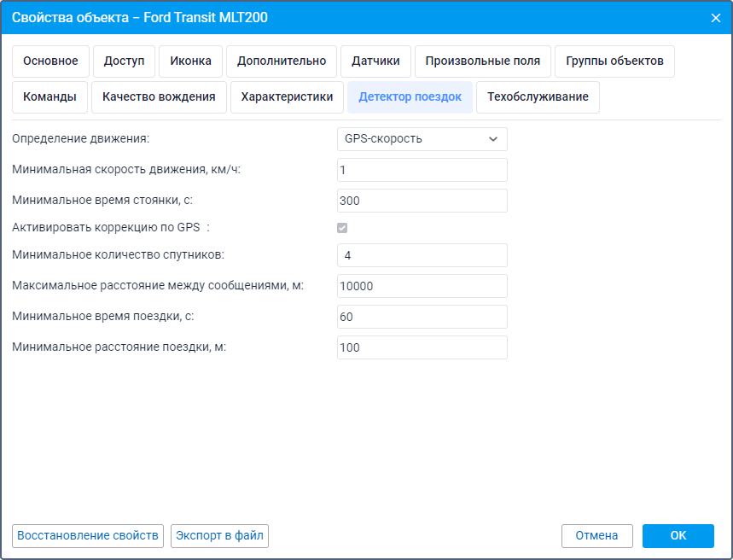
Task: Switch to the Основное tab
Action: pos(50,61)
